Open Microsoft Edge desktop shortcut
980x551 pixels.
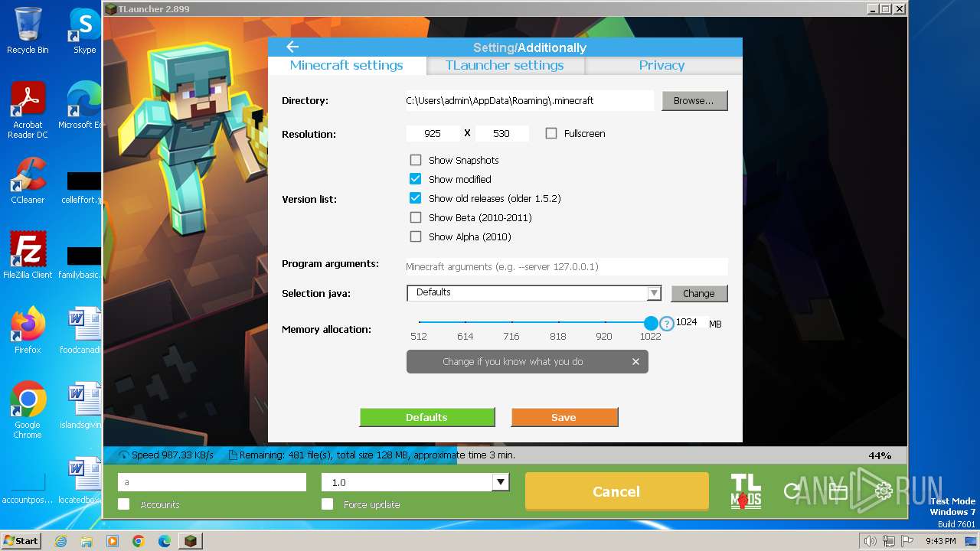[83, 106]
